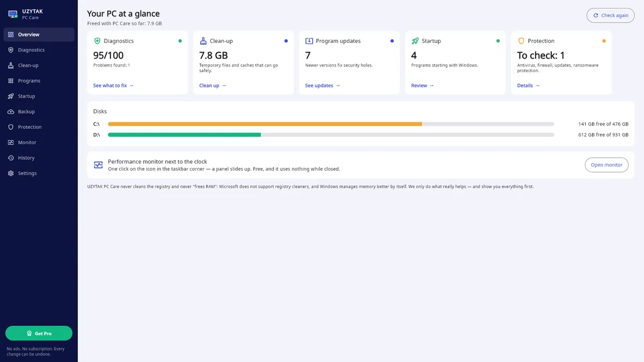Click the orange shield icon on Protection card

point(521,41)
